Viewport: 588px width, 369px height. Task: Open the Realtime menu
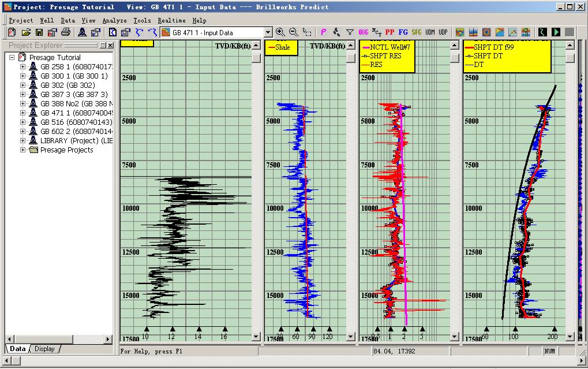pos(172,21)
